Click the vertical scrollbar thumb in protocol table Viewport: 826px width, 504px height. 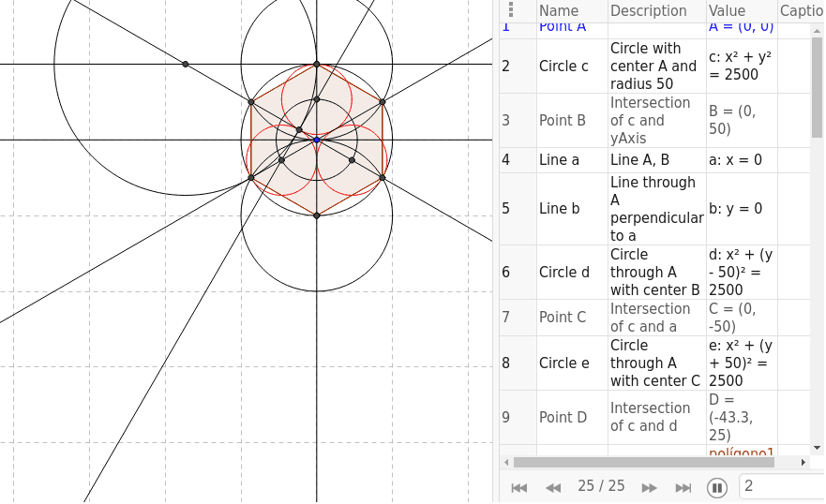[x=817, y=87]
